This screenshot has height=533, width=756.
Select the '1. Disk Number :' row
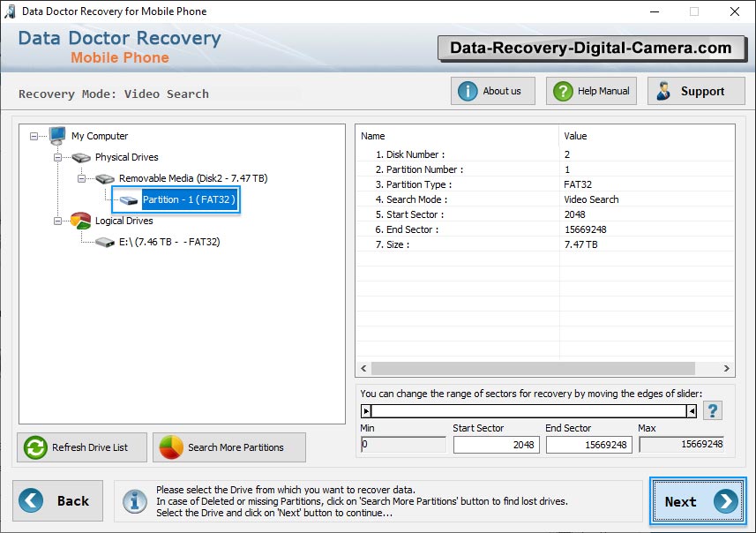coord(545,154)
